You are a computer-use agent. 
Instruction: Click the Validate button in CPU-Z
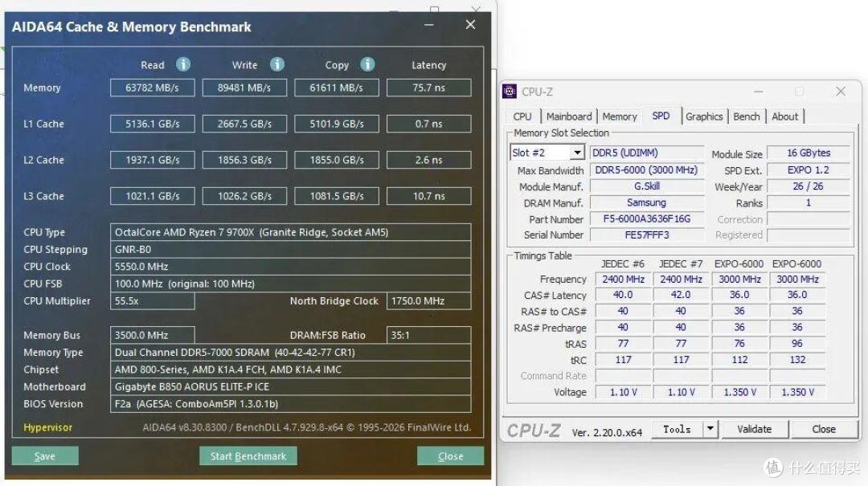click(x=754, y=428)
